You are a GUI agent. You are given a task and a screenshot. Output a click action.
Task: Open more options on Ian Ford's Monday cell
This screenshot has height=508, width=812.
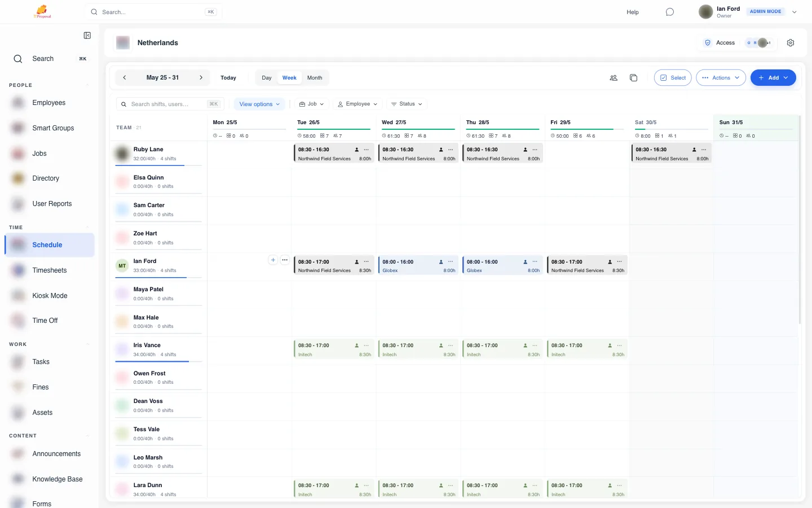tap(285, 260)
